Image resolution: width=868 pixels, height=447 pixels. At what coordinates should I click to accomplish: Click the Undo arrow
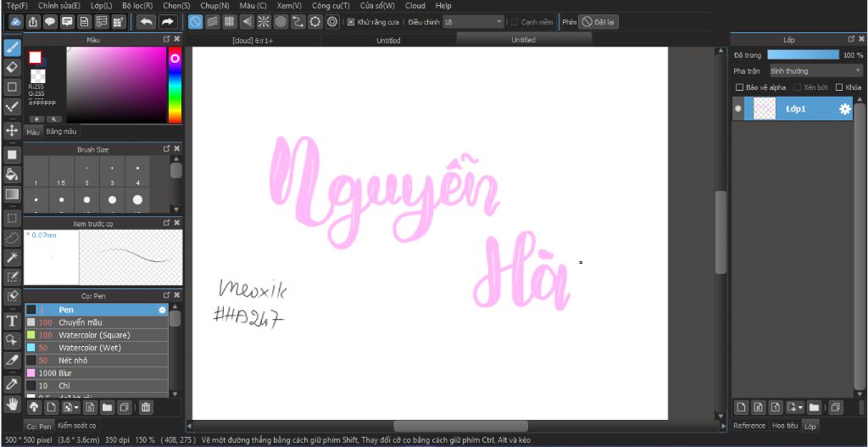[147, 22]
